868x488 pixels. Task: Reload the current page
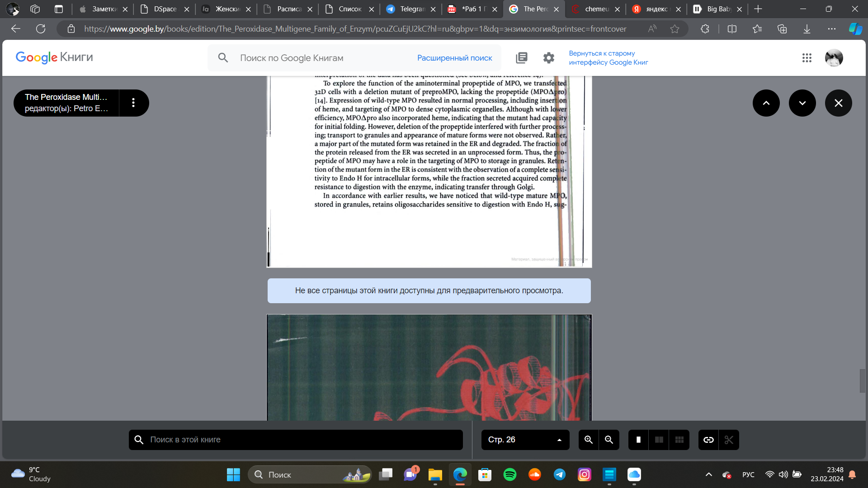41,29
